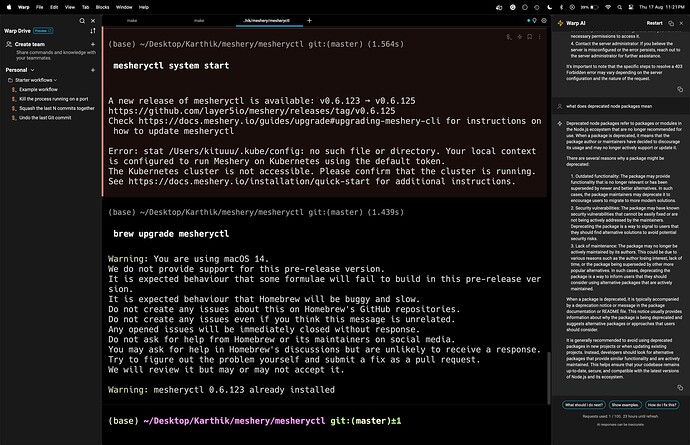Open the Help menu
690x445 pixels.
point(144,7)
